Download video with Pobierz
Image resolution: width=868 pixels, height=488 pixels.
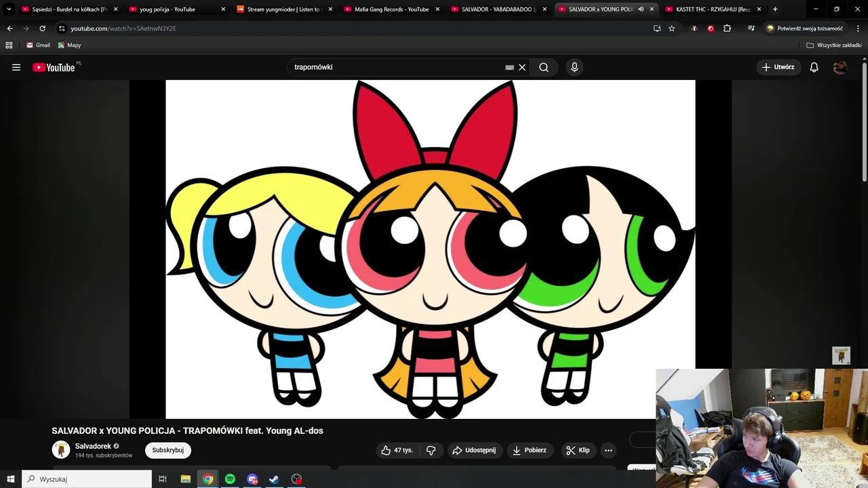tap(530, 450)
